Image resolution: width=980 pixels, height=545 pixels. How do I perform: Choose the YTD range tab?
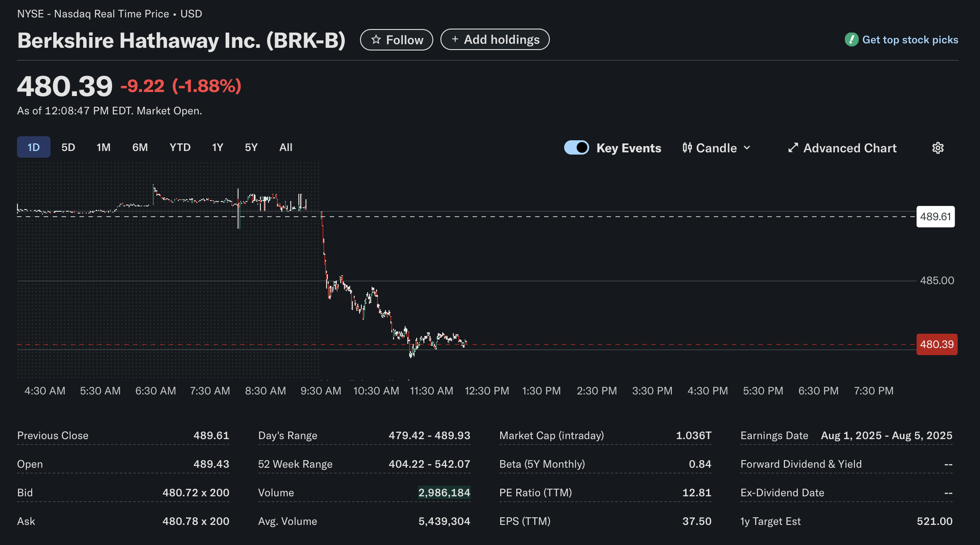[180, 147]
